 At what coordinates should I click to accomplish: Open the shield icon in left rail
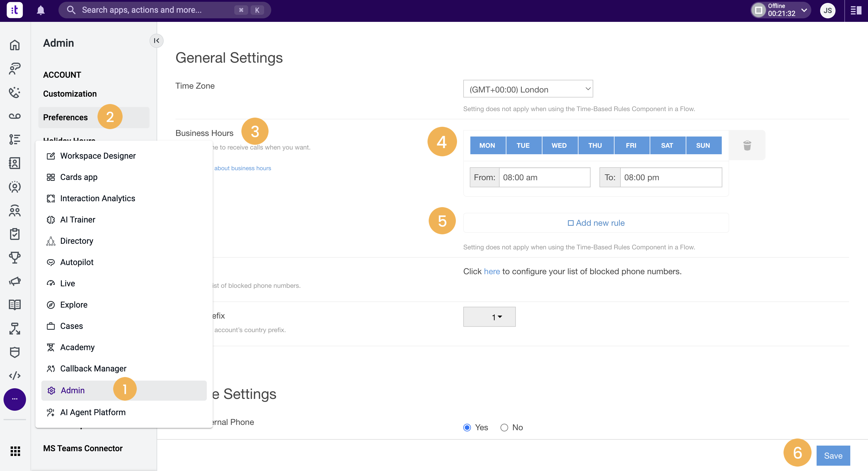[15, 353]
